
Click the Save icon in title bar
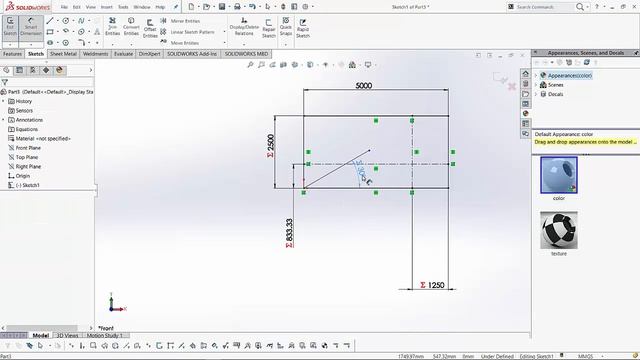[222, 7]
